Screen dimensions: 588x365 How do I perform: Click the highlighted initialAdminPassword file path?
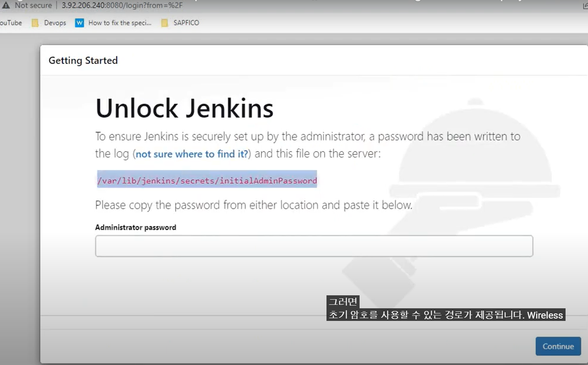coord(207,180)
